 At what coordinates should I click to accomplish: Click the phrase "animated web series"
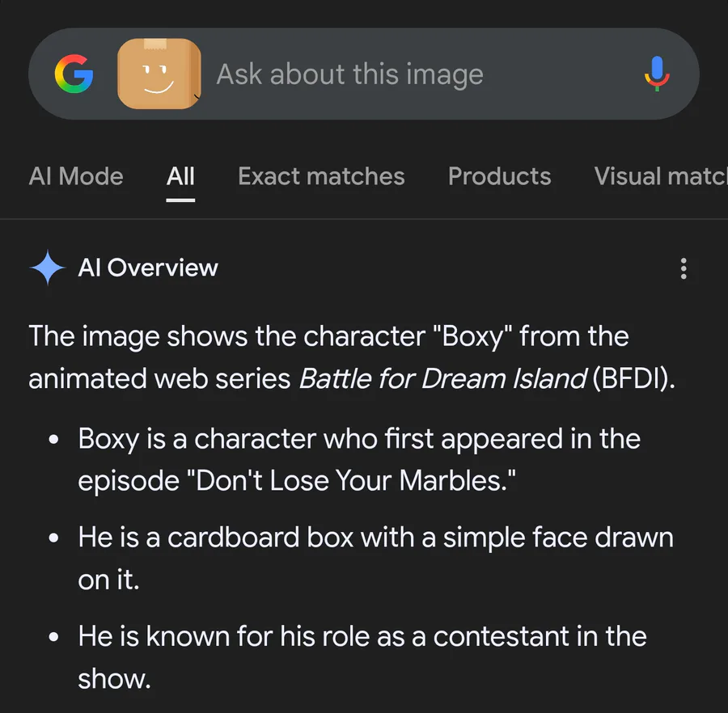159,378
